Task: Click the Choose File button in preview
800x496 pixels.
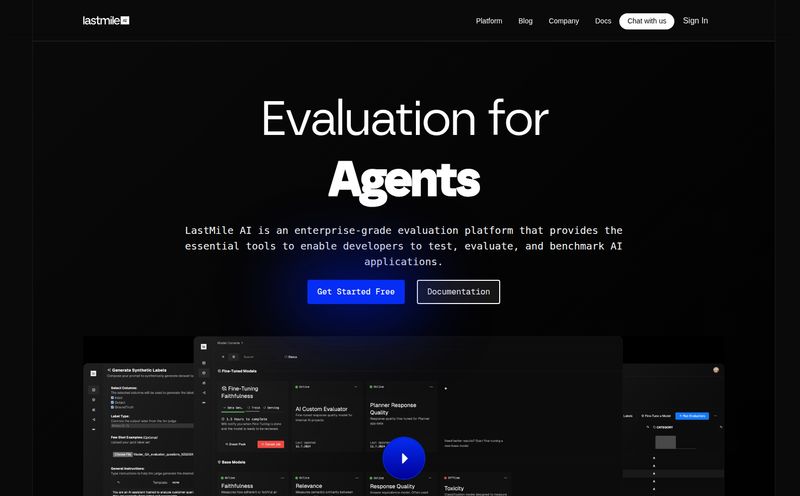Action: tap(122, 454)
